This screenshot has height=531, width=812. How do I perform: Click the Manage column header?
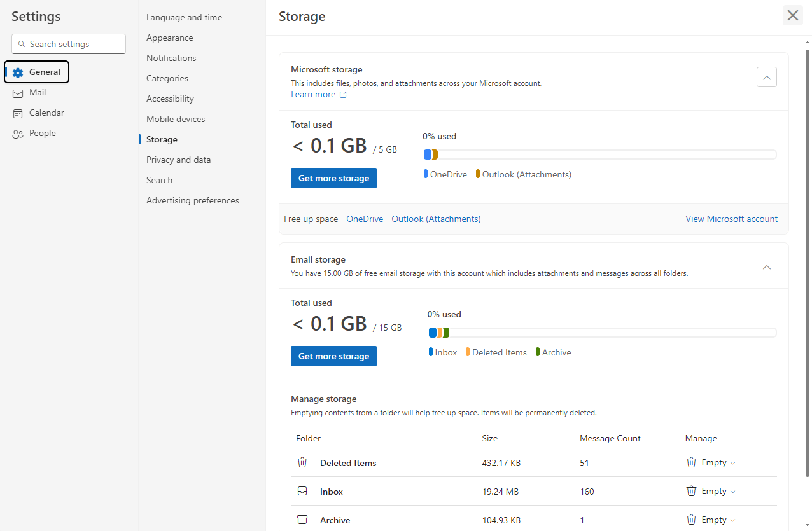coord(701,438)
